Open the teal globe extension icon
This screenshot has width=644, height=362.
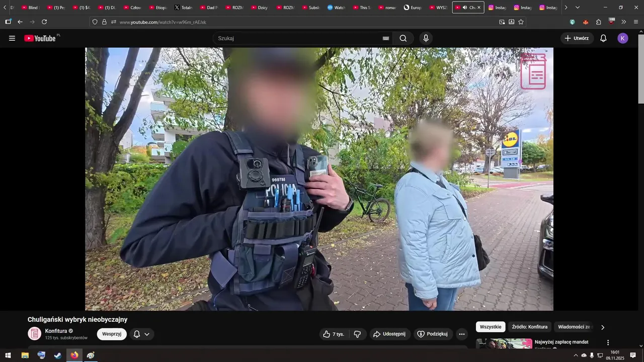coord(573,22)
